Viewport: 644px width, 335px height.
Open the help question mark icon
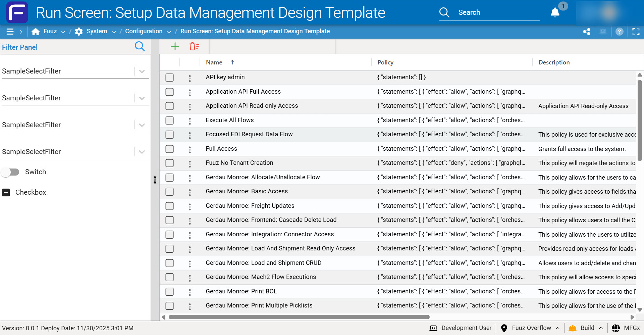point(619,32)
